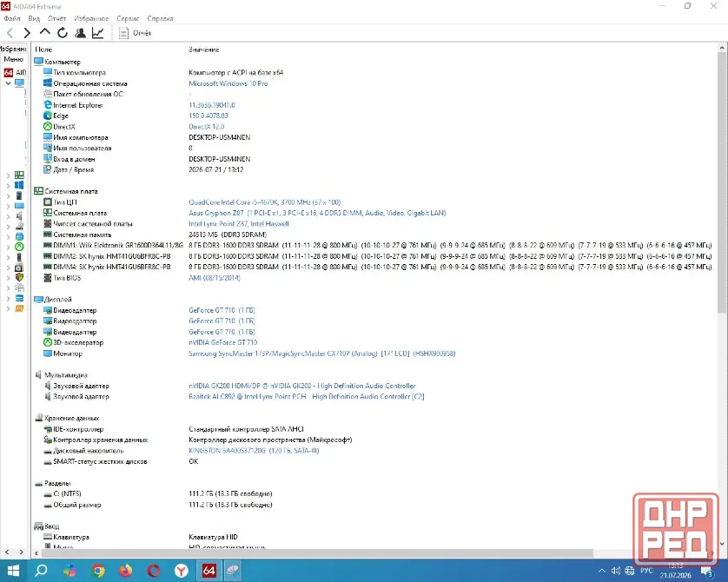Expand the display node chevron in sidebar
The height and width of the screenshot is (582, 728).
pos(8,206)
